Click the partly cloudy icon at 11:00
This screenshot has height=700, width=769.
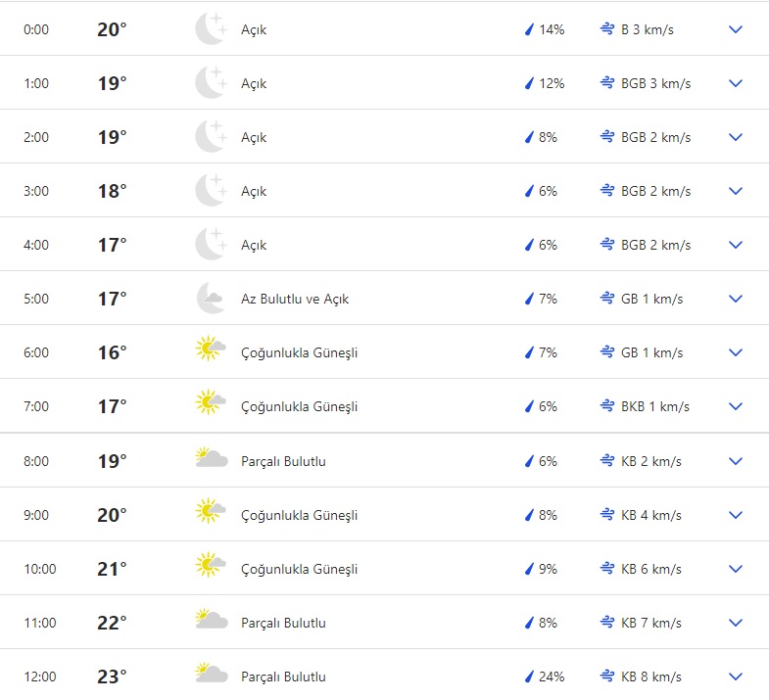(211, 620)
